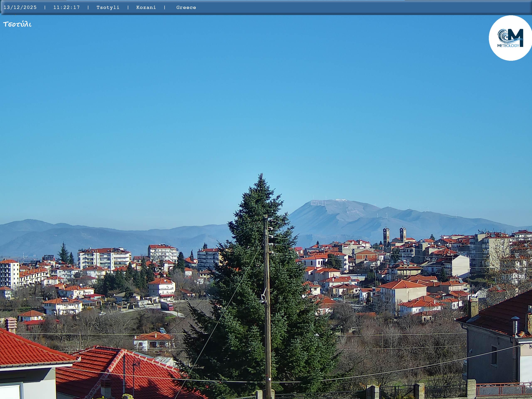Click the timestamp 11:22:17
532x399 pixels.
(x=66, y=7)
